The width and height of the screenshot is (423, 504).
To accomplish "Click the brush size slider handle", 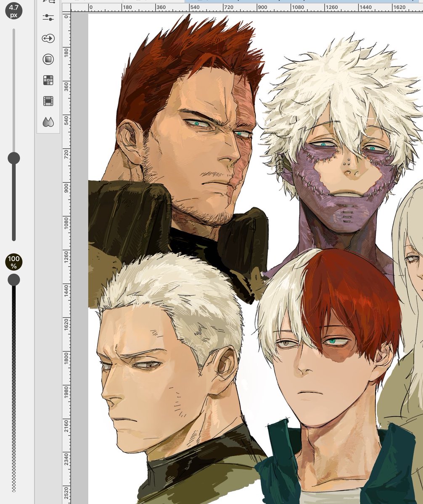I will click(x=14, y=158).
